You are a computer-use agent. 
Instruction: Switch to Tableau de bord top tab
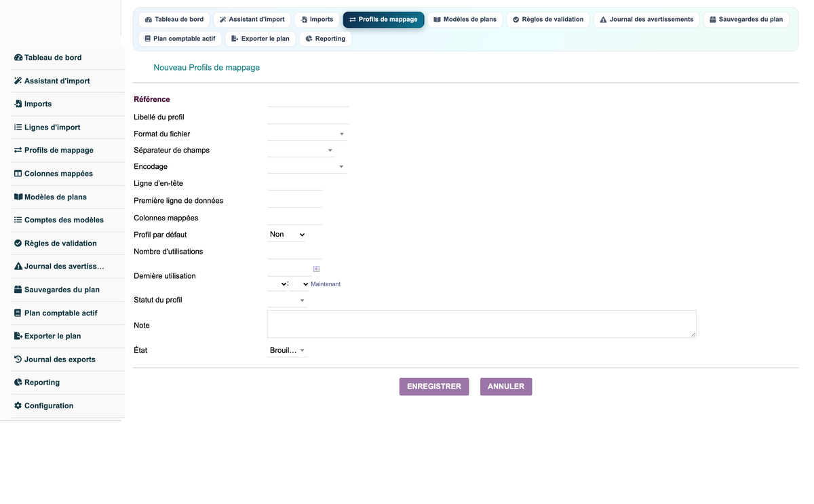[174, 20]
